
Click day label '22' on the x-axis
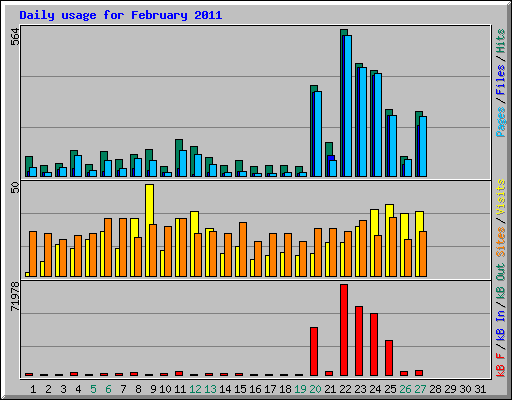(x=345, y=389)
